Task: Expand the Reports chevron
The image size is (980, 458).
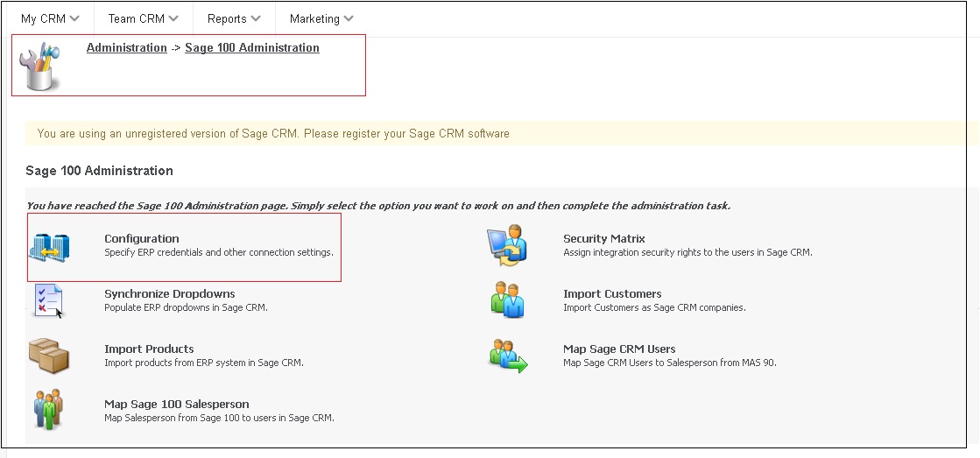Action: pyautogui.click(x=256, y=18)
